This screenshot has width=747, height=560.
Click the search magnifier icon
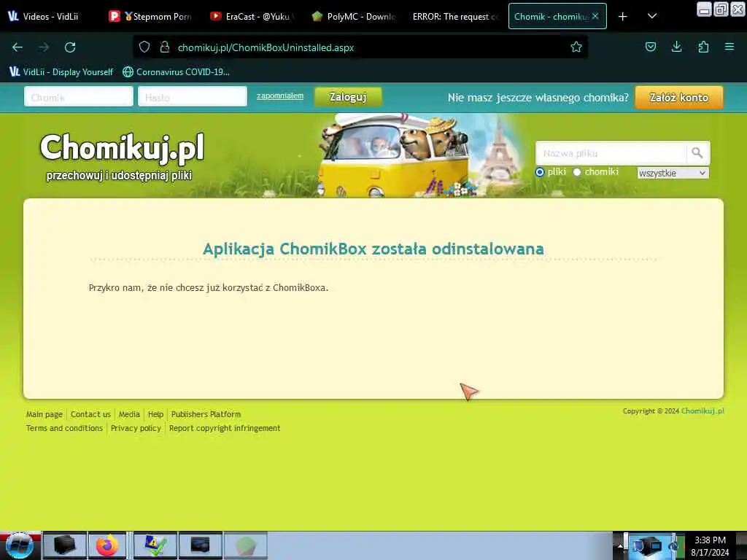click(697, 153)
